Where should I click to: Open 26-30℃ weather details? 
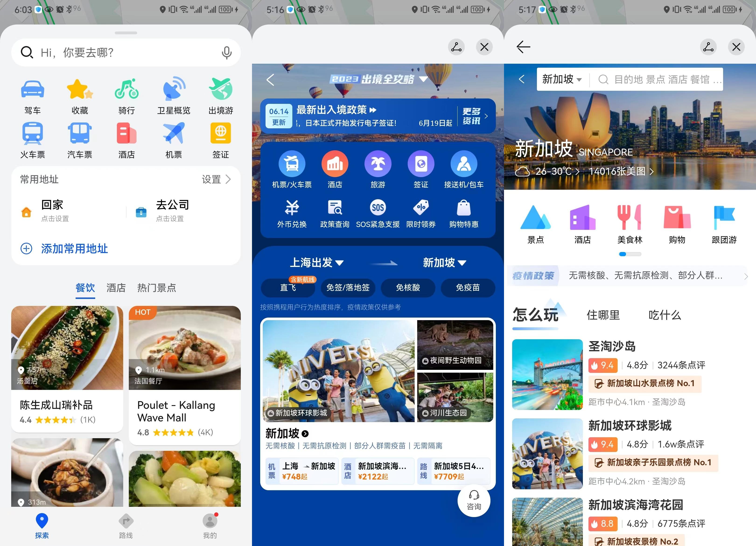tap(547, 171)
